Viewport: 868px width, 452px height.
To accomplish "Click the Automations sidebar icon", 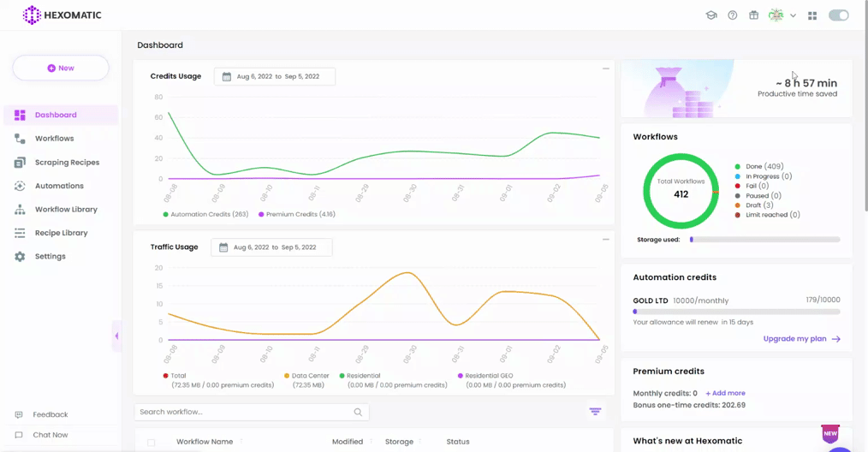I will coord(20,186).
